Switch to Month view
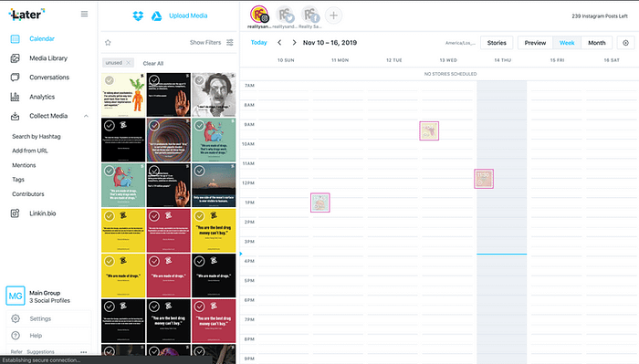Screen dimensions: 639x364 [597, 43]
